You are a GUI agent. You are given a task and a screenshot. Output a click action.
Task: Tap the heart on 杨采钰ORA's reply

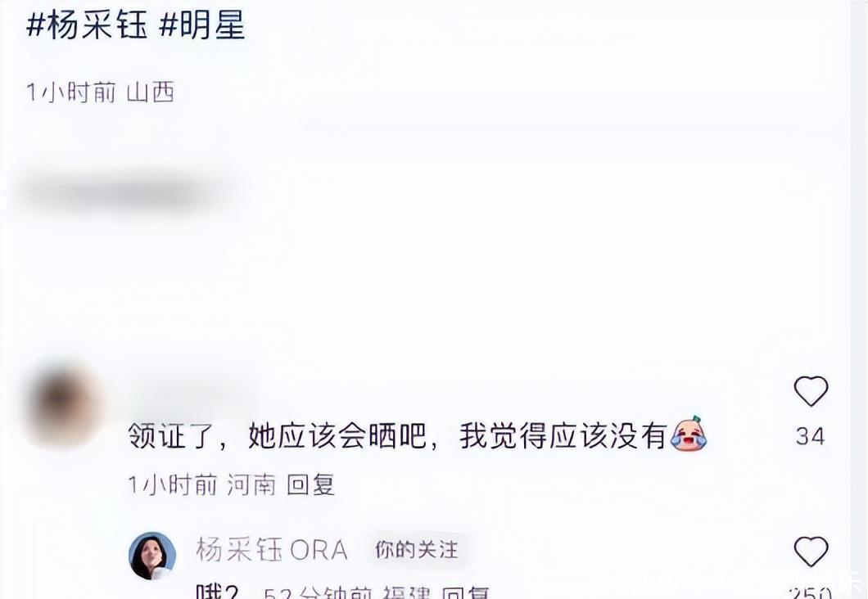(811, 551)
